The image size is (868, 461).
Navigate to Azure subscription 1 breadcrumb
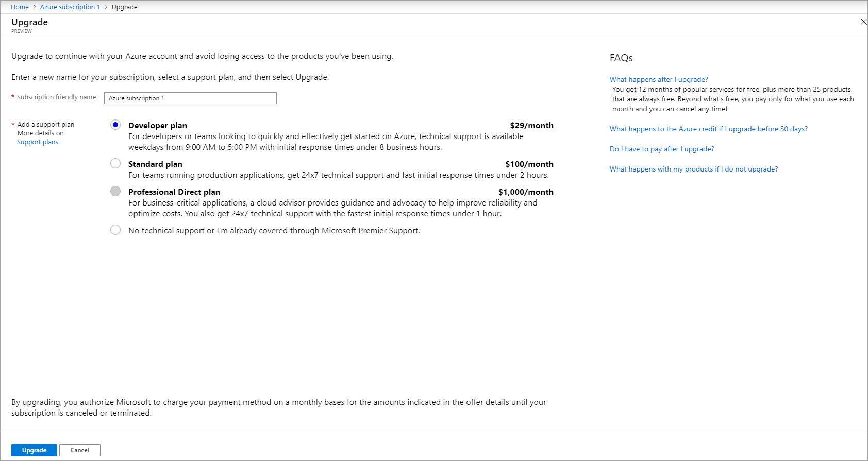pos(70,7)
